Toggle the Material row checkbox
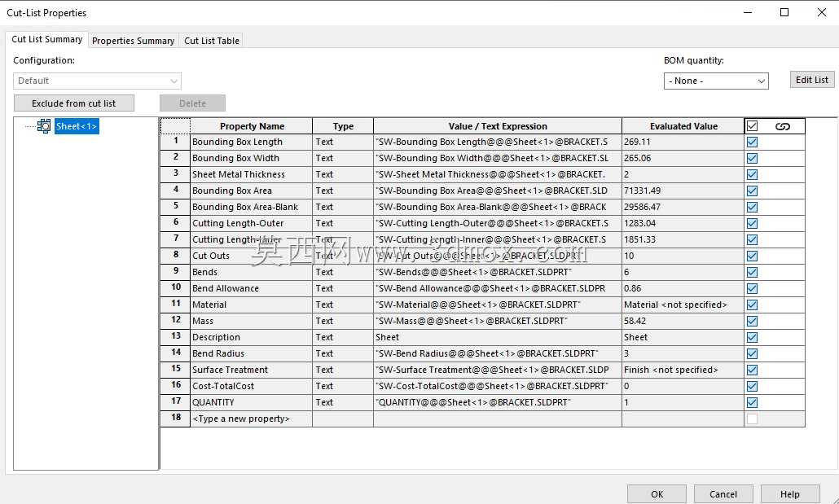 coord(753,305)
